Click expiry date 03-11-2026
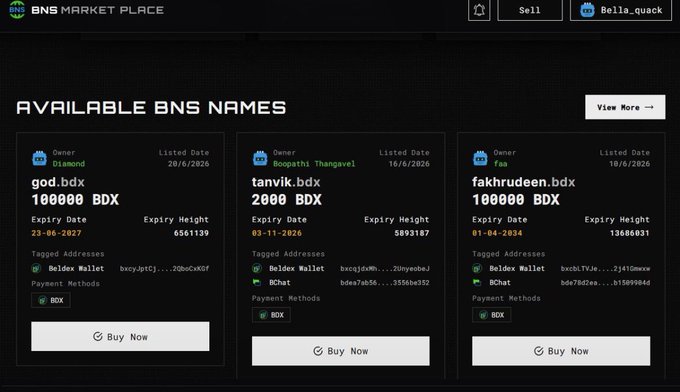This screenshot has height=392, width=680. (277, 233)
